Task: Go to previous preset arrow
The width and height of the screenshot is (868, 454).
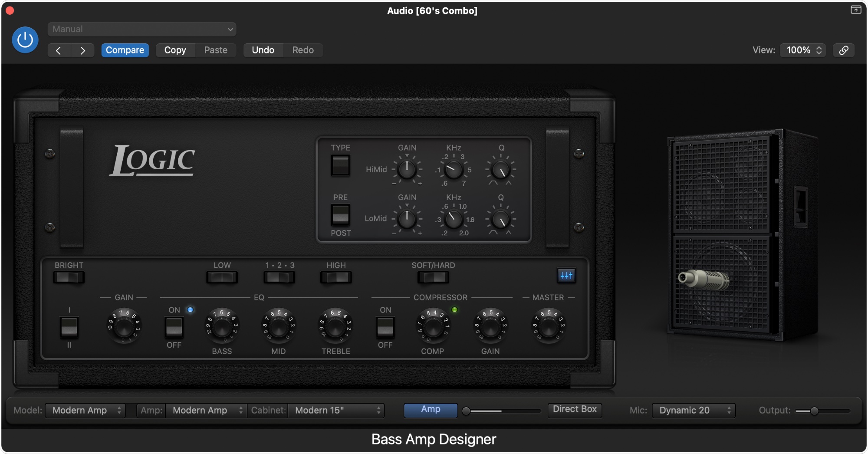Action: pos(59,50)
